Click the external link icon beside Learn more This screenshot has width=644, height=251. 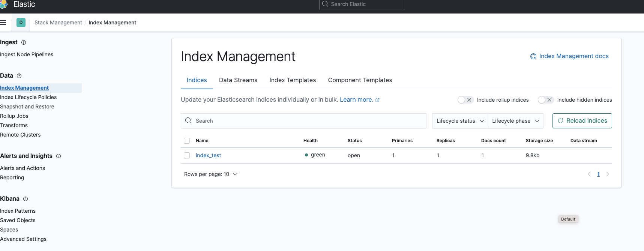[x=377, y=100]
